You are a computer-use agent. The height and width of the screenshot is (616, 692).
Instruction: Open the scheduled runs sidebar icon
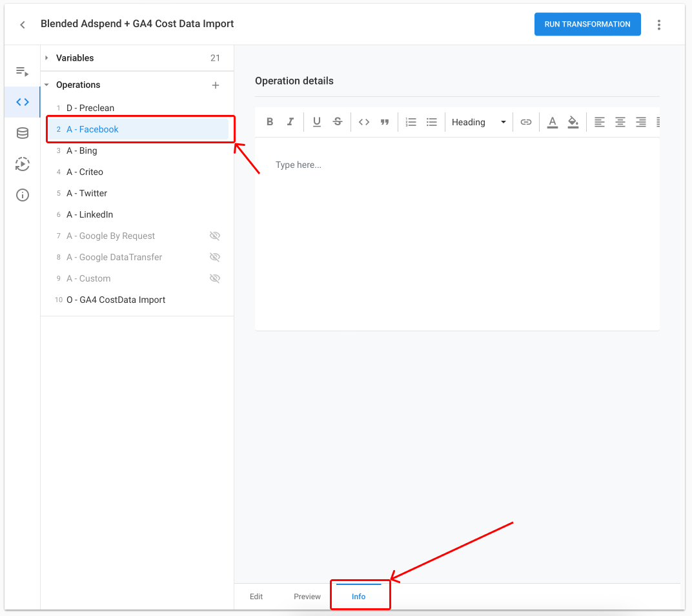23,164
